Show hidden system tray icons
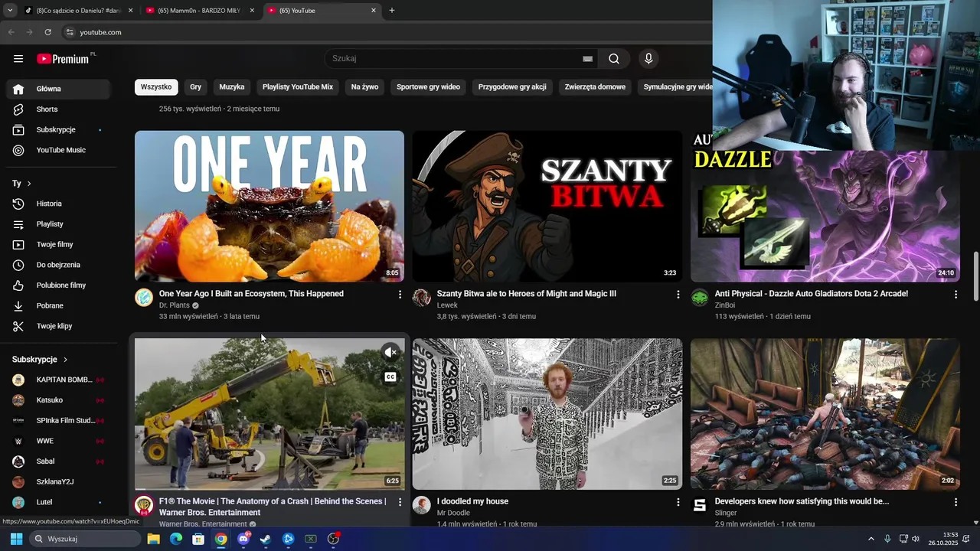Screen dimensions: 980x551 pos(871,539)
